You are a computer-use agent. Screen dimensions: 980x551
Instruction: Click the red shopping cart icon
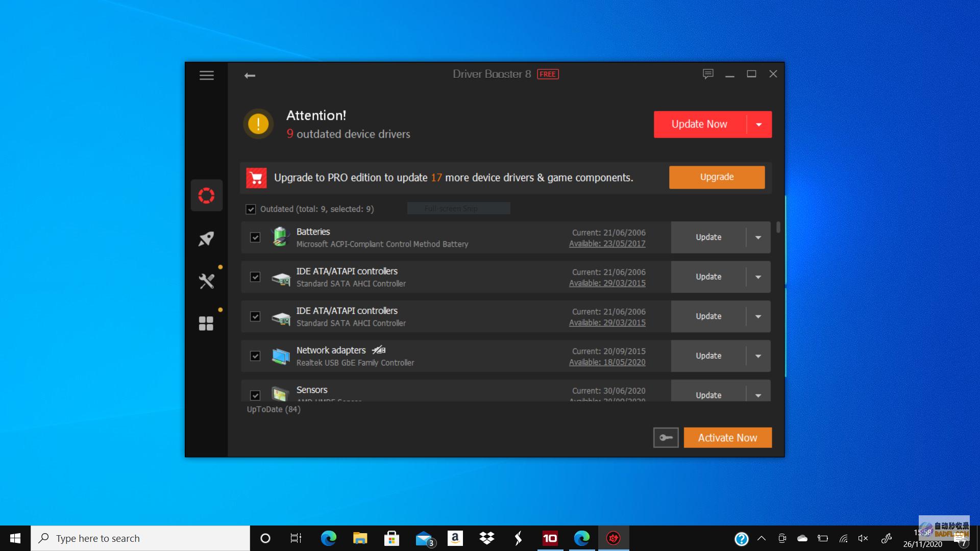coord(256,178)
